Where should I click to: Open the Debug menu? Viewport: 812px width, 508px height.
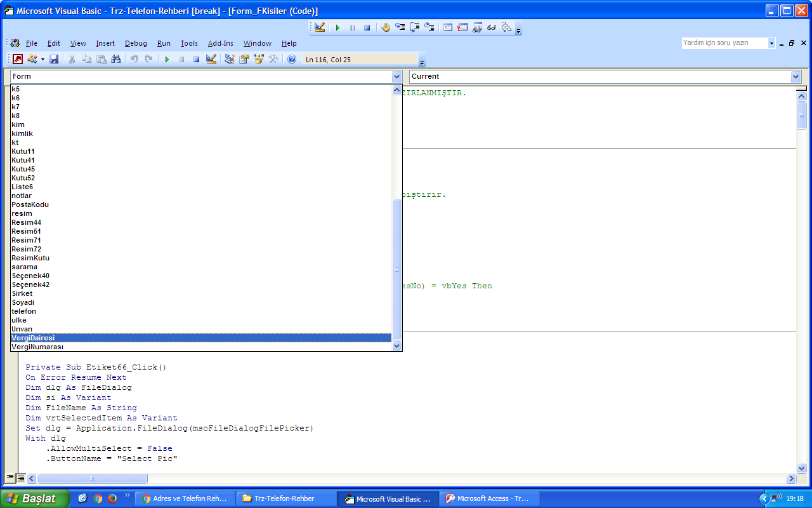136,43
